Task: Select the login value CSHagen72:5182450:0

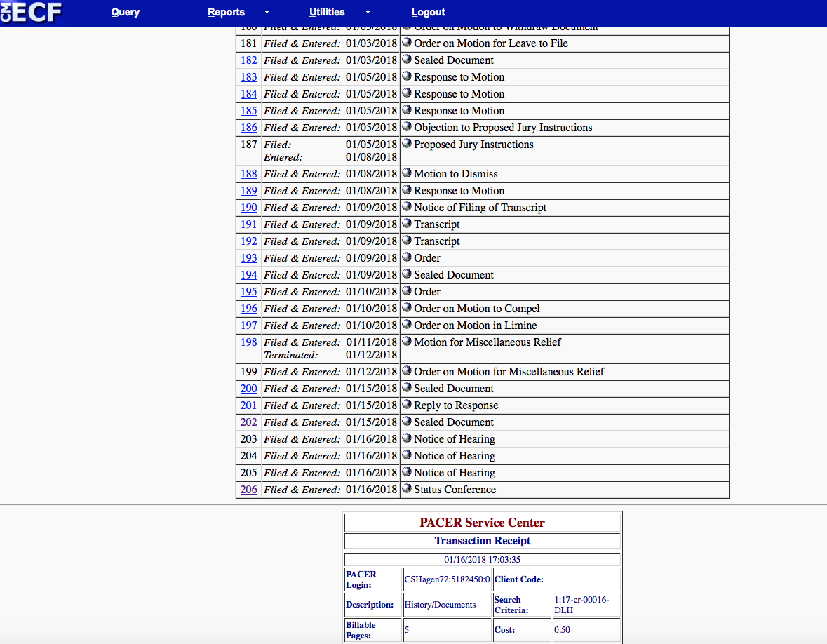Action: click(x=447, y=579)
